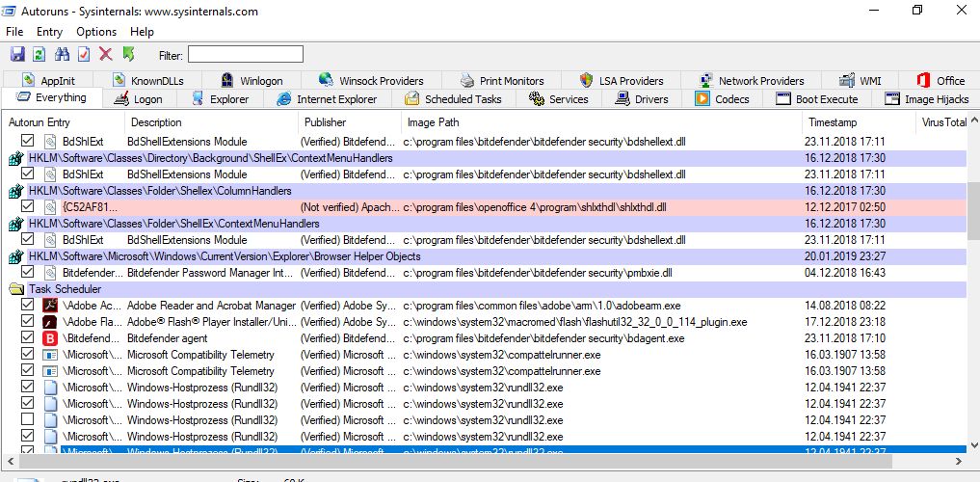Switch to the Drivers tab
980x482 pixels.
click(x=642, y=98)
